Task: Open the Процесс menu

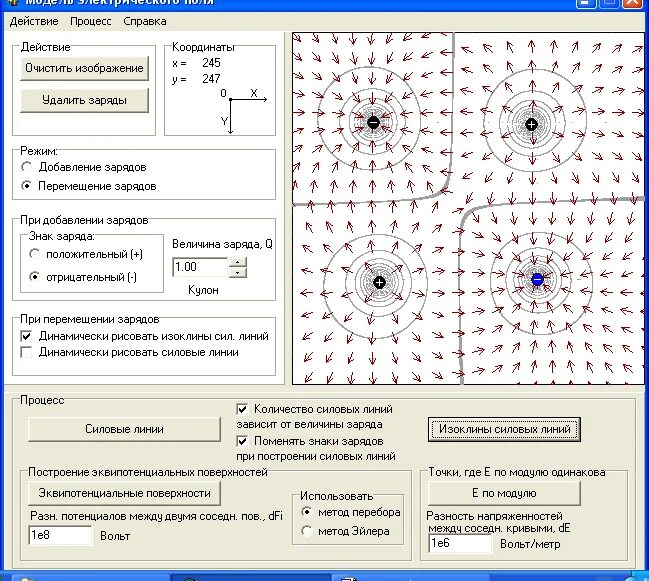Action: [x=91, y=21]
